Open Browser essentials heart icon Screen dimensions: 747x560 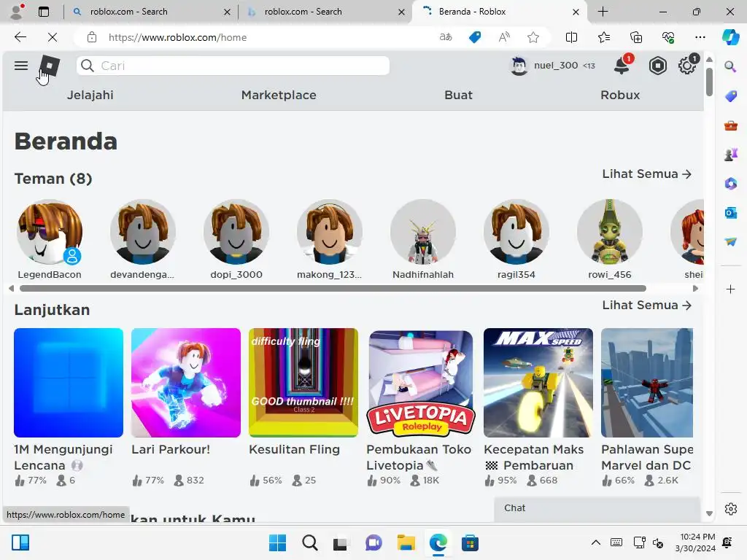pos(668,37)
